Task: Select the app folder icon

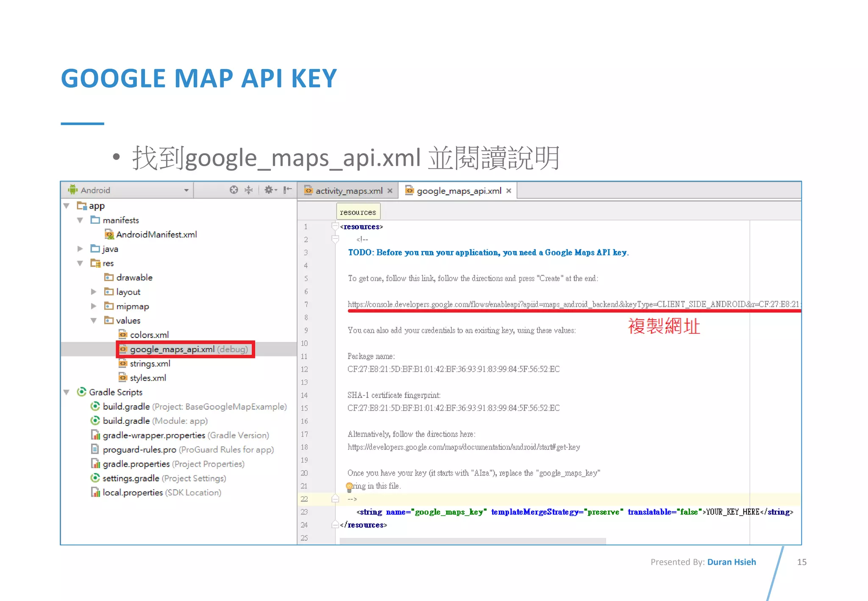Action: coord(82,206)
